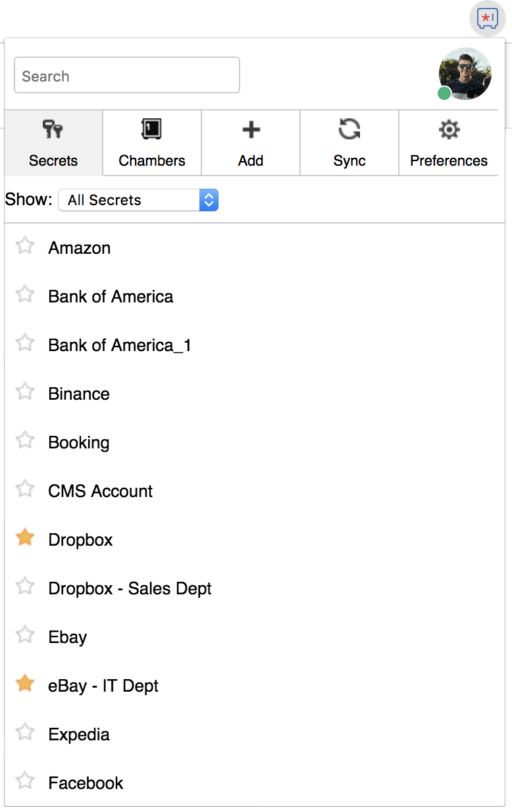Open the Chambers safe tab

pos(152,143)
